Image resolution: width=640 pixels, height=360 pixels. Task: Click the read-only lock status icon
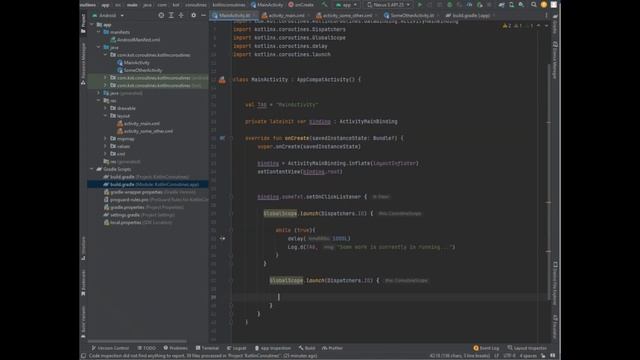click(x=543, y=356)
